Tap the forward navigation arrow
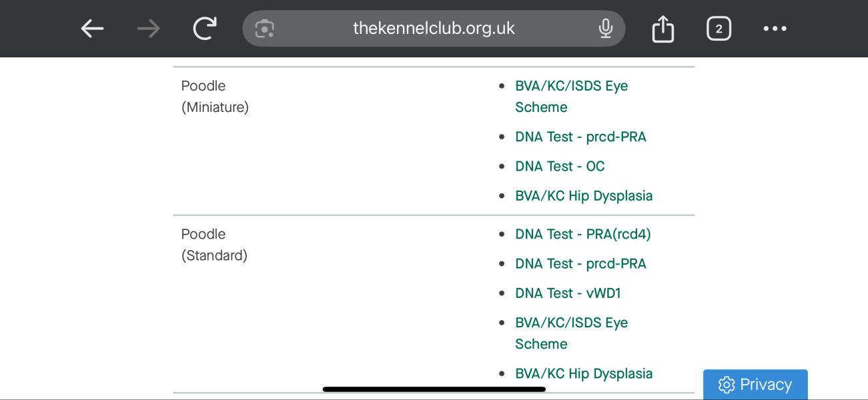The image size is (868, 400). (x=148, y=29)
